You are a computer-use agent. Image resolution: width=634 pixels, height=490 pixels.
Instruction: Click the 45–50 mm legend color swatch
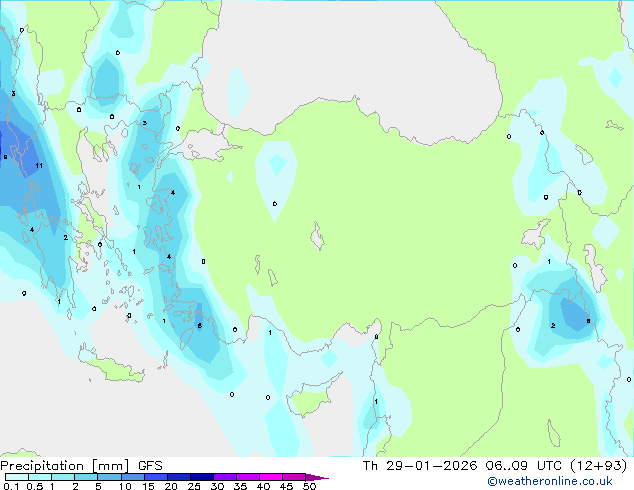point(294,477)
